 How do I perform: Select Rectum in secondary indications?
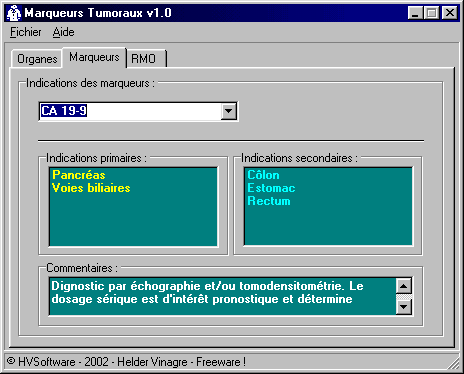269,201
